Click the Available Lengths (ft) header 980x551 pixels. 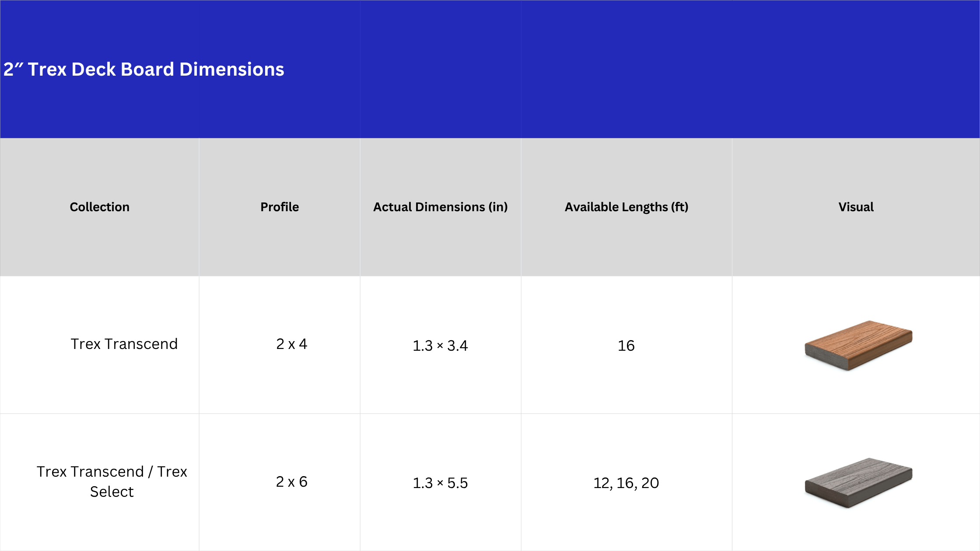tap(626, 207)
